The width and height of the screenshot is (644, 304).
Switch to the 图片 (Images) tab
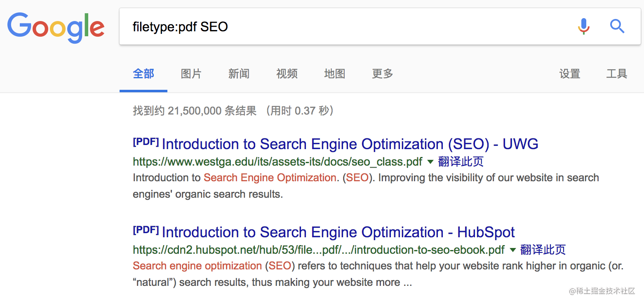pos(191,74)
